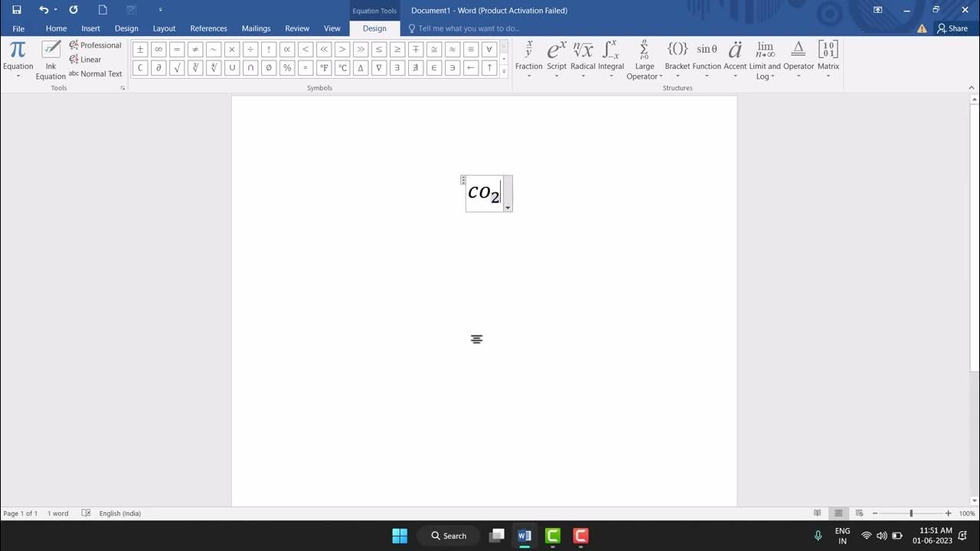Switch to Read Mode view

pyautogui.click(x=818, y=514)
